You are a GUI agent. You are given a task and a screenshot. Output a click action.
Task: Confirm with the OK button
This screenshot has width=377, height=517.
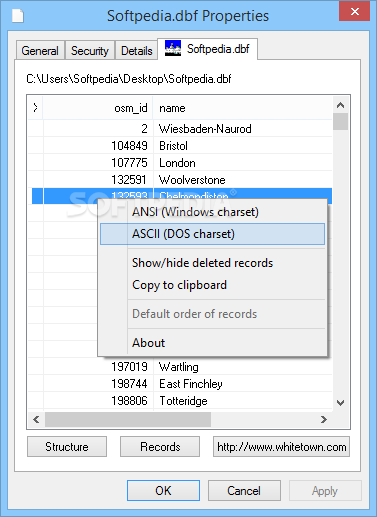[163, 491]
